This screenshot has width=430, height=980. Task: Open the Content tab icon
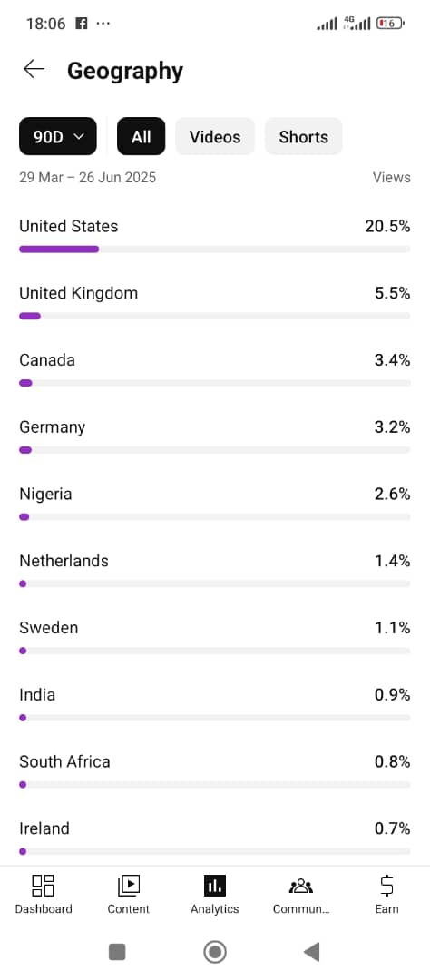[128, 885]
